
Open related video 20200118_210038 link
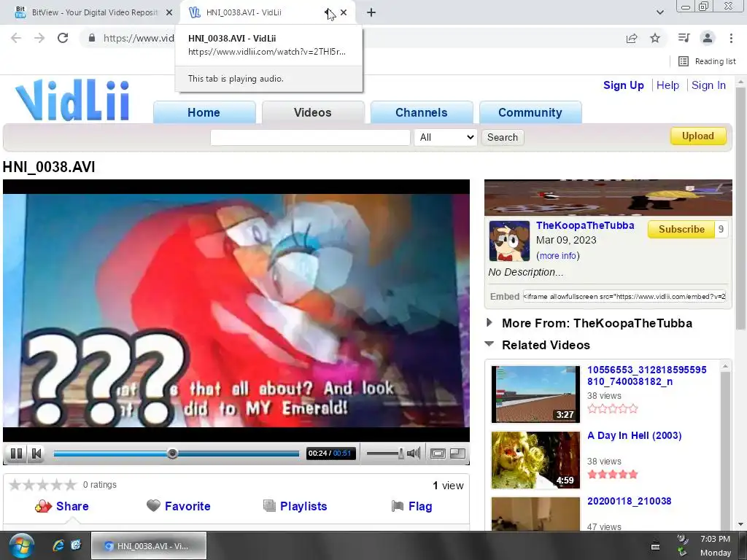630,501
